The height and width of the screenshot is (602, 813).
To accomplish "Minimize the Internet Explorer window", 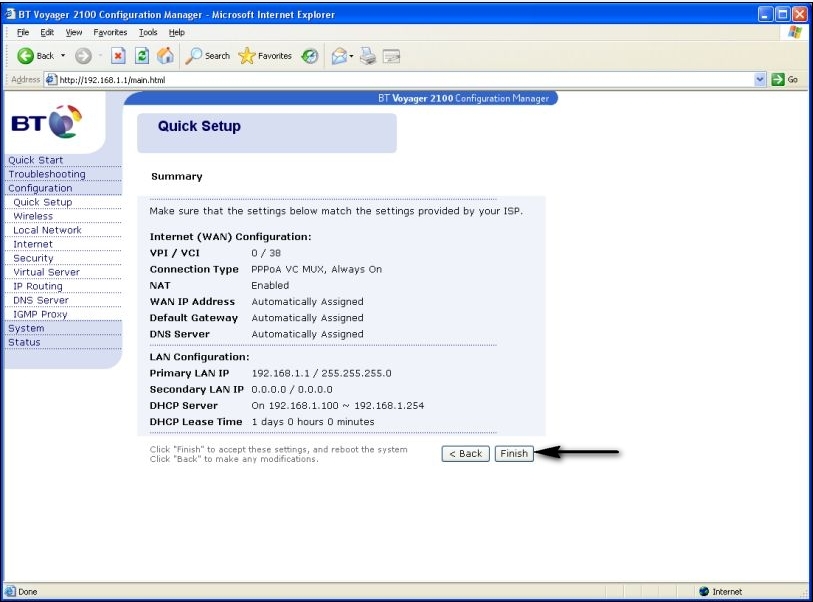I will pyautogui.click(x=765, y=15).
